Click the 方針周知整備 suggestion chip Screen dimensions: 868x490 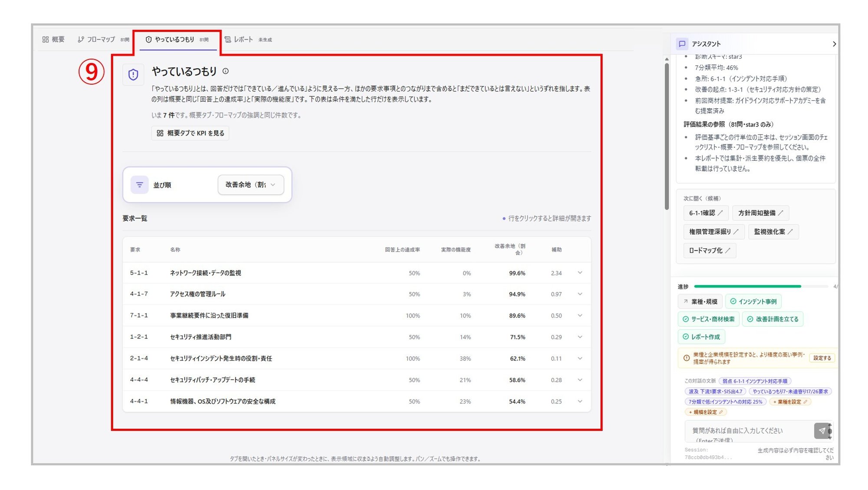coord(760,213)
